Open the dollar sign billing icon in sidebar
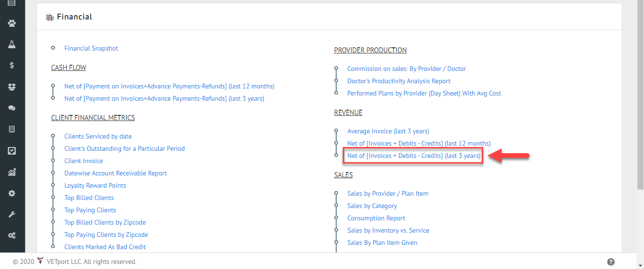This screenshot has width=644, height=269. click(12, 66)
